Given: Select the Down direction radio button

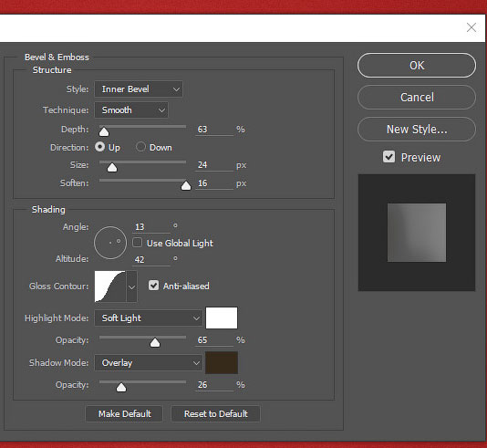Looking at the screenshot, I should (x=140, y=147).
